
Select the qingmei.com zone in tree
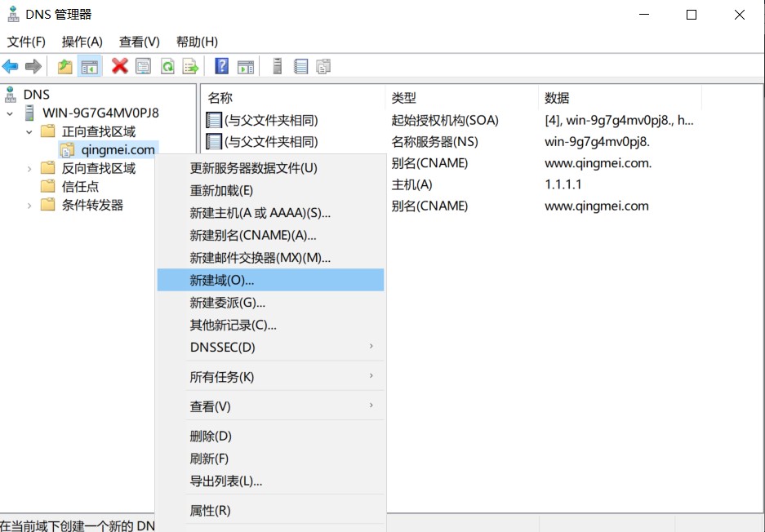click(x=118, y=149)
